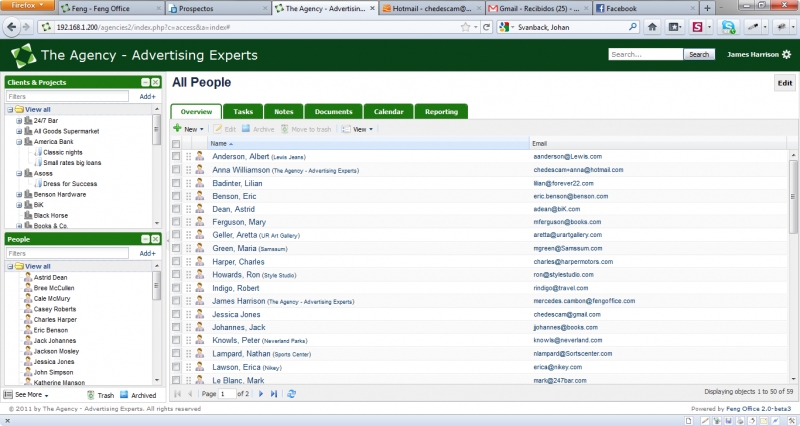Viewport: 800px width, 426px height.
Task: Open the Documents tab
Action: [333, 111]
